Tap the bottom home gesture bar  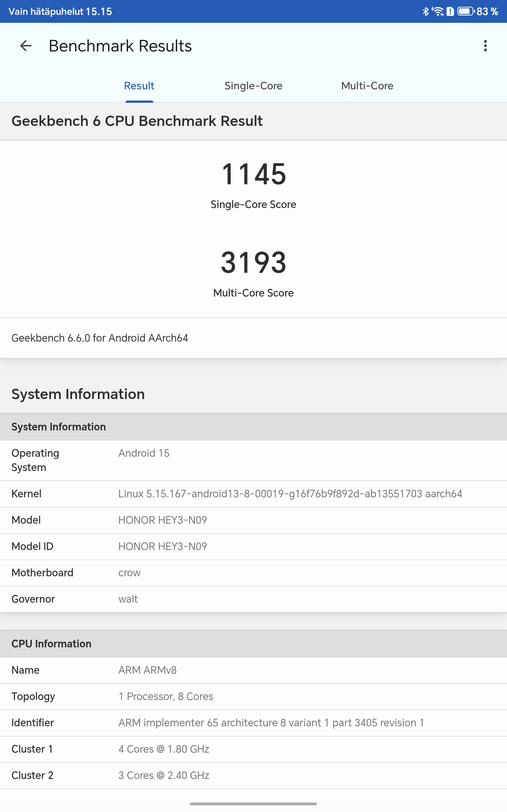point(253,804)
